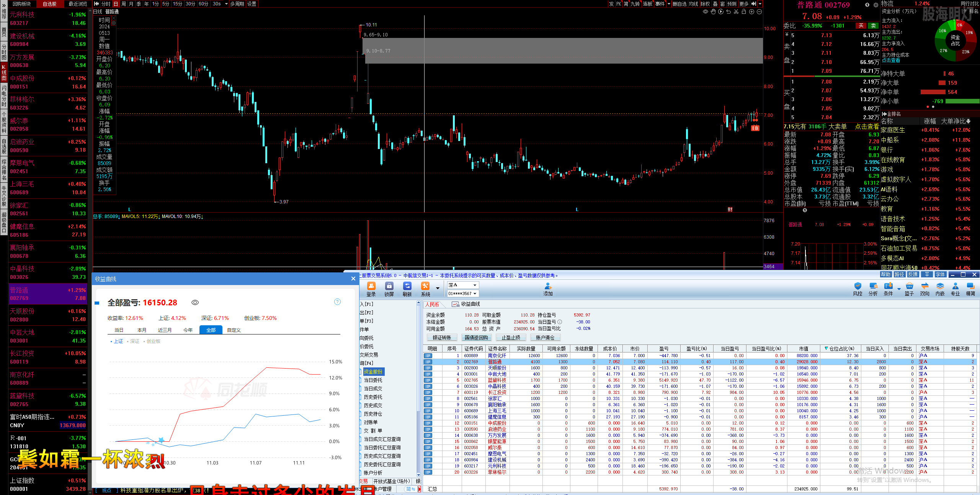
Task: Open the account 01****3567 dropdown
Action: (x=475, y=293)
